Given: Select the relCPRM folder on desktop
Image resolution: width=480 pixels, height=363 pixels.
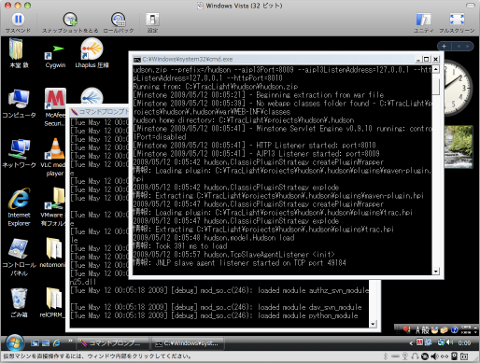Looking at the screenshot, I should point(53,303).
